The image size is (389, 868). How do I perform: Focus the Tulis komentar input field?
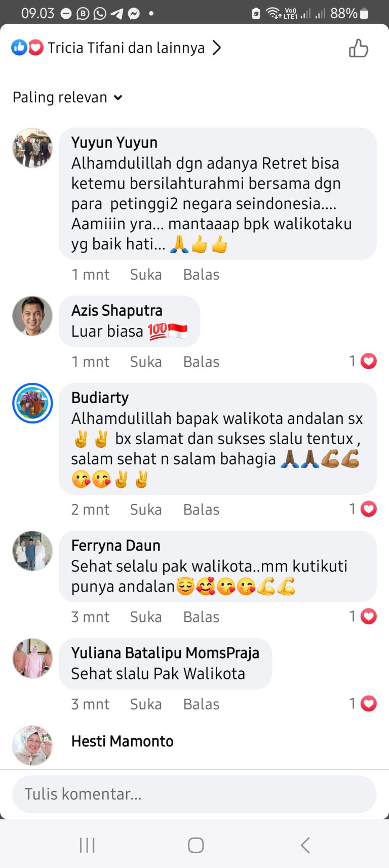point(194,794)
